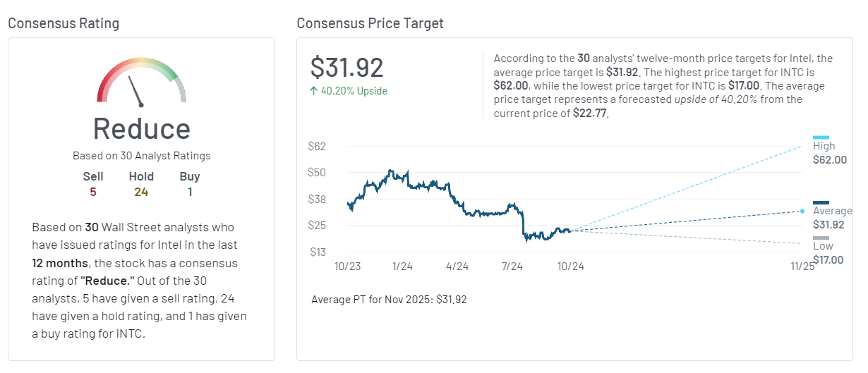Click the $31.92 consensus price target value
The width and height of the screenshot is (868, 373).
[x=347, y=68]
